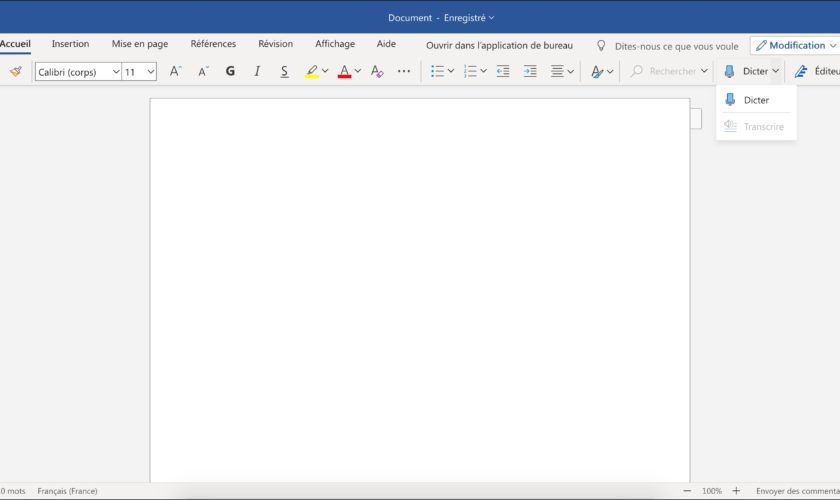Screen dimensions: 840x500
Task: Toggle italic formatting
Action: pos(257,71)
